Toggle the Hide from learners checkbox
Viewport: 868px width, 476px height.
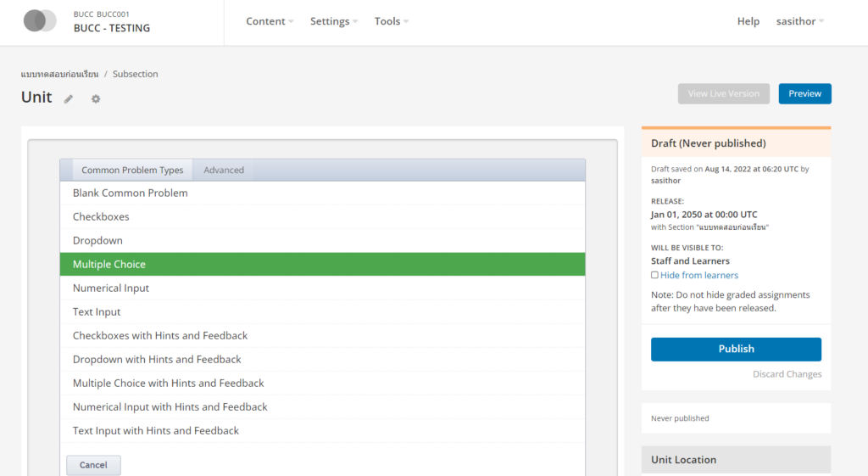coord(654,275)
